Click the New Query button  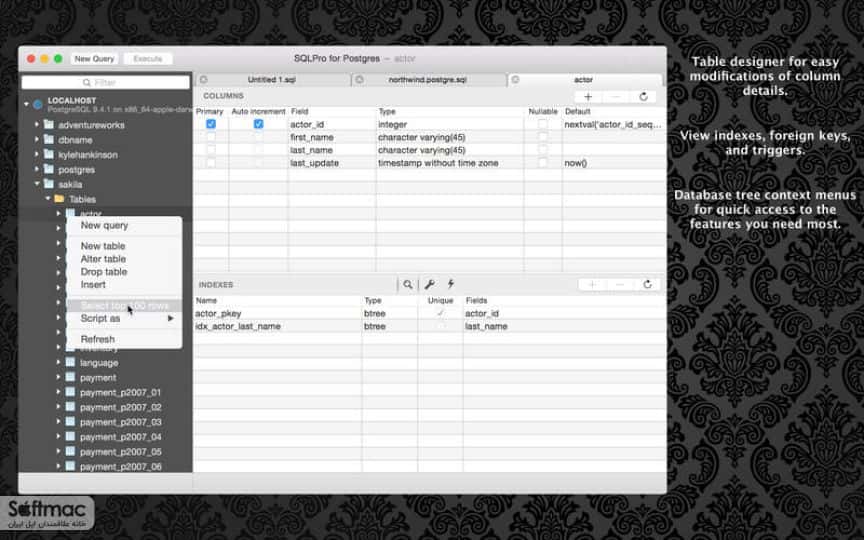94,58
